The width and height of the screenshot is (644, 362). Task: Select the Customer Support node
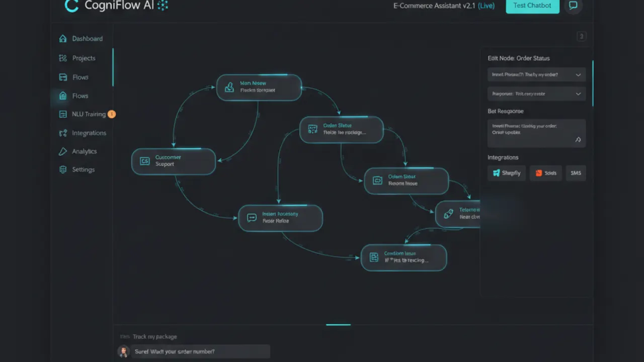(x=174, y=161)
